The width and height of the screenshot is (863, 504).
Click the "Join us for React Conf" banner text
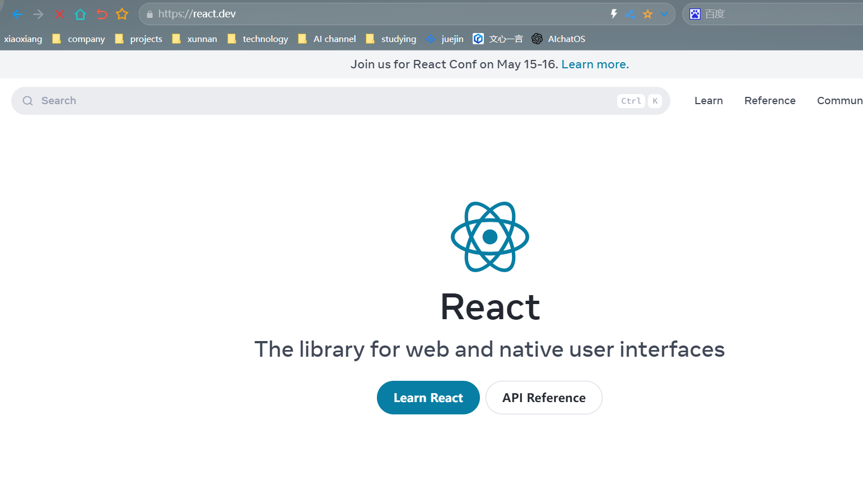tap(454, 64)
